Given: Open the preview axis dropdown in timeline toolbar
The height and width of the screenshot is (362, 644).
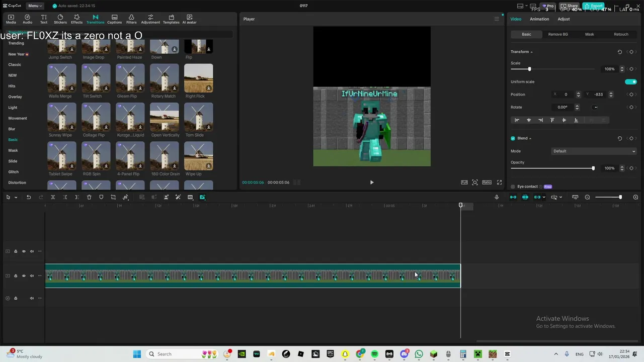Looking at the screenshot, I should (560, 197).
